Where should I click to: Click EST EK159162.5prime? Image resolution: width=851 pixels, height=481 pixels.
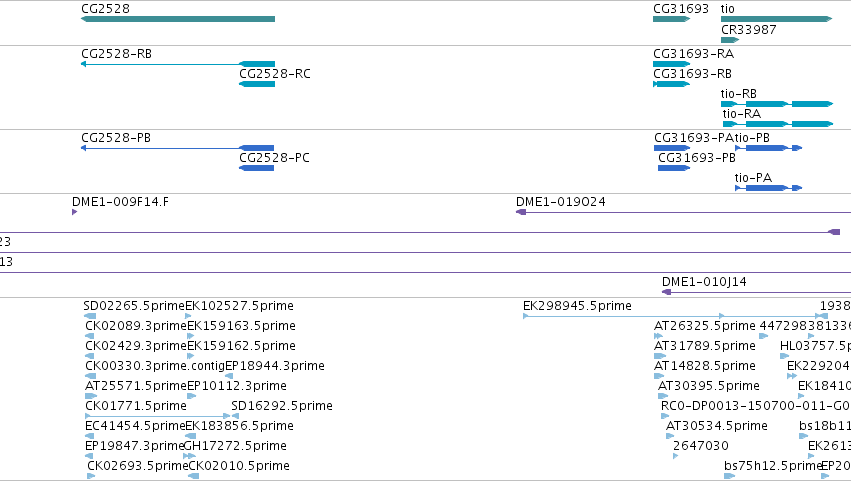(x=241, y=346)
